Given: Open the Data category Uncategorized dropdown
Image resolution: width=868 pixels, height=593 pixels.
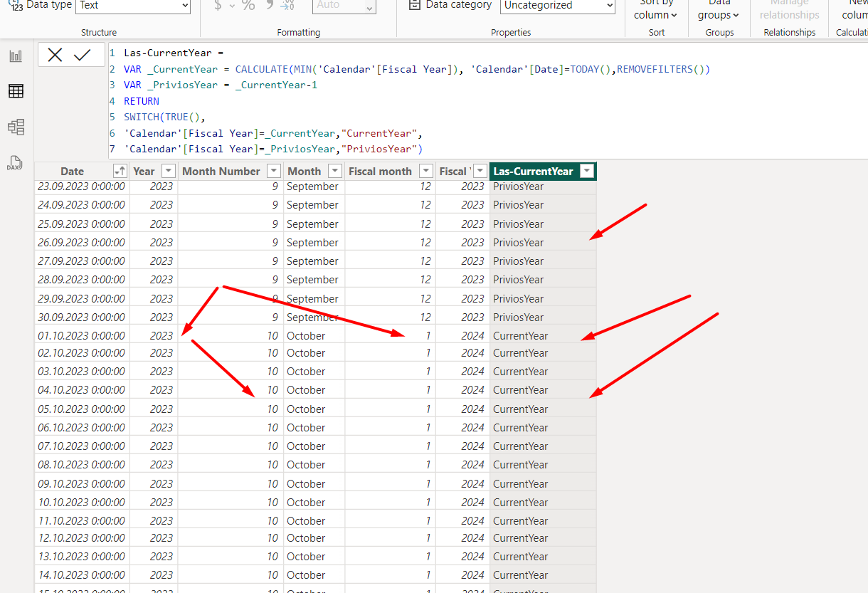Looking at the screenshot, I should point(558,6).
